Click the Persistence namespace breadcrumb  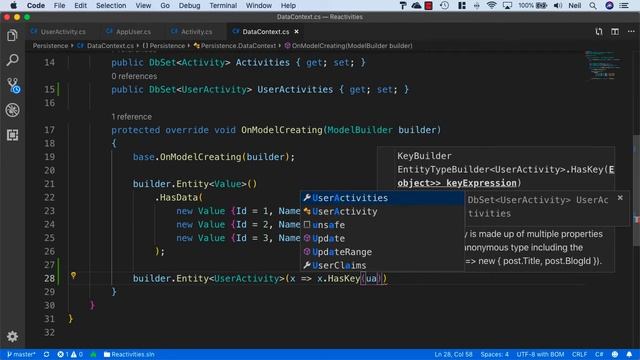tap(164, 46)
